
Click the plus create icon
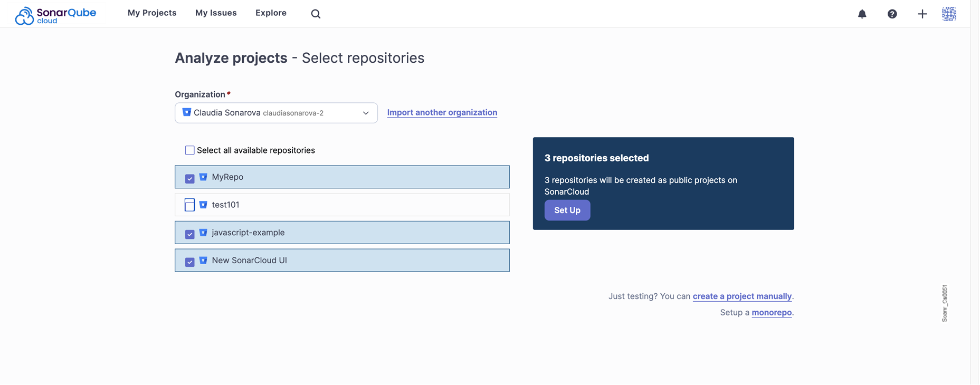(922, 14)
